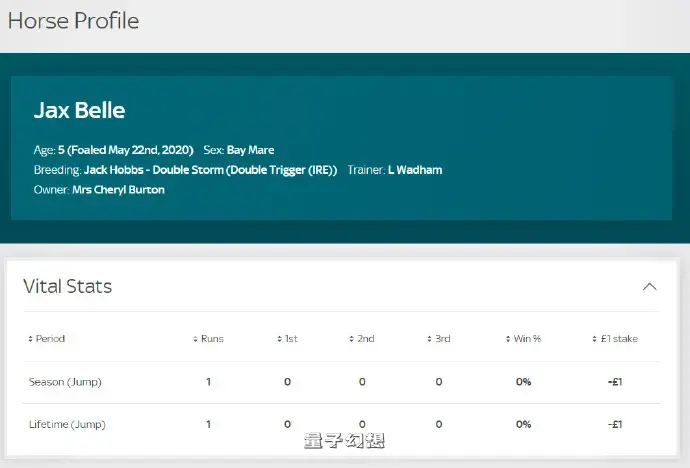Click the Win % sort icon
This screenshot has height=468, width=690.
tap(508, 339)
